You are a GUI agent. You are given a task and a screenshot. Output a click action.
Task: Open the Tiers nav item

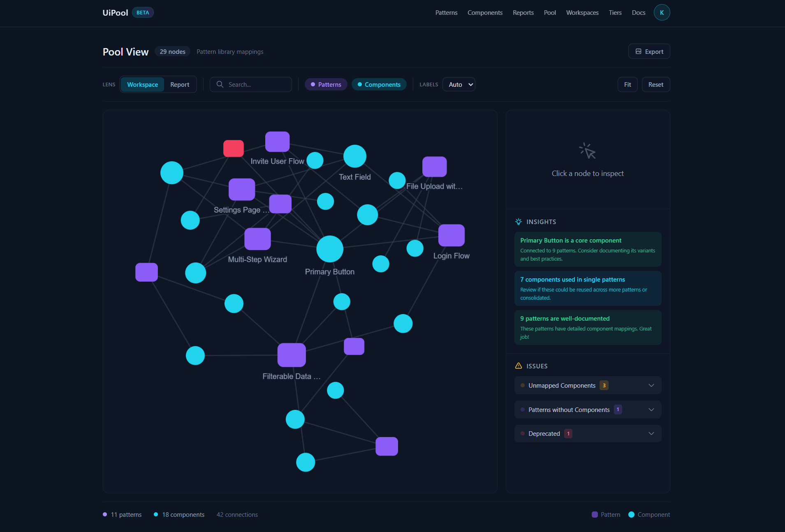pos(615,13)
